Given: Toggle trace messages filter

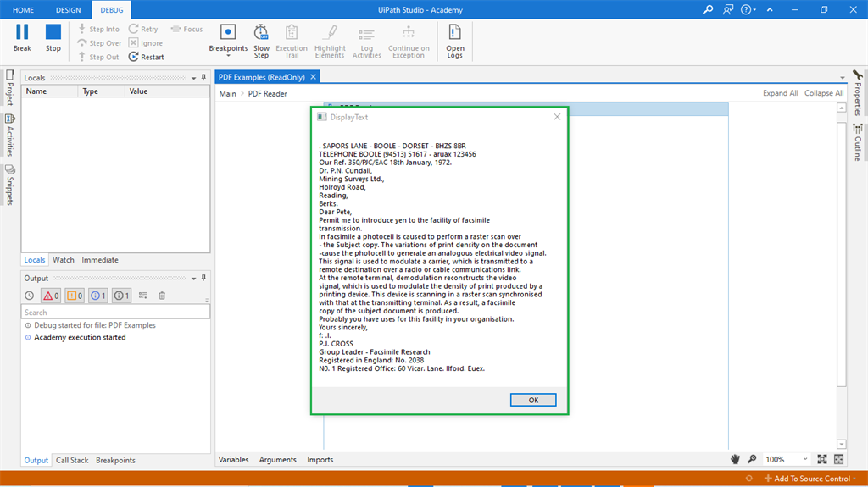Looking at the screenshot, I should click(x=122, y=296).
